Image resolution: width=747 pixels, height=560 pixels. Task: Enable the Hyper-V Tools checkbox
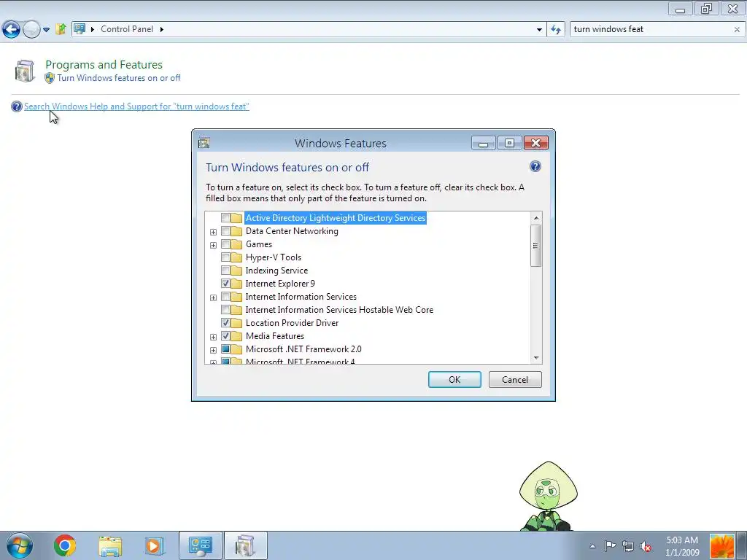(226, 257)
